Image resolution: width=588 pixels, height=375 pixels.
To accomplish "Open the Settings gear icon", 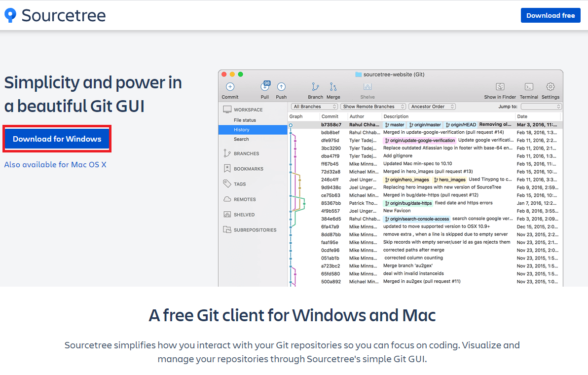I will tap(550, 87).
